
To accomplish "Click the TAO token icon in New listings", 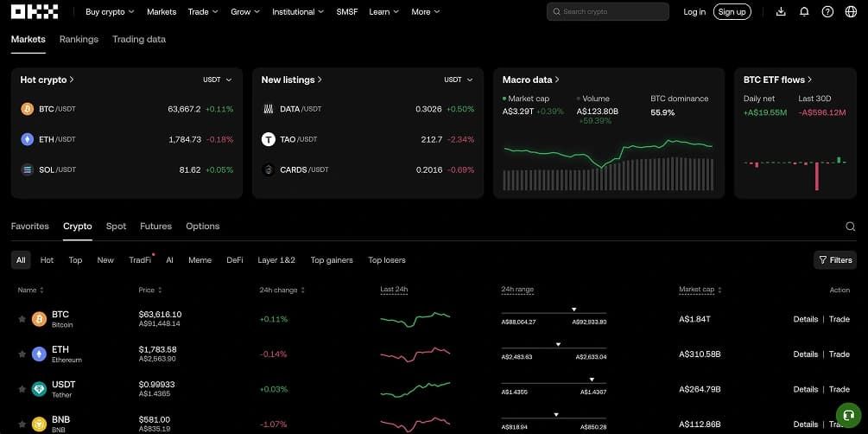I will tap(269, 139).
